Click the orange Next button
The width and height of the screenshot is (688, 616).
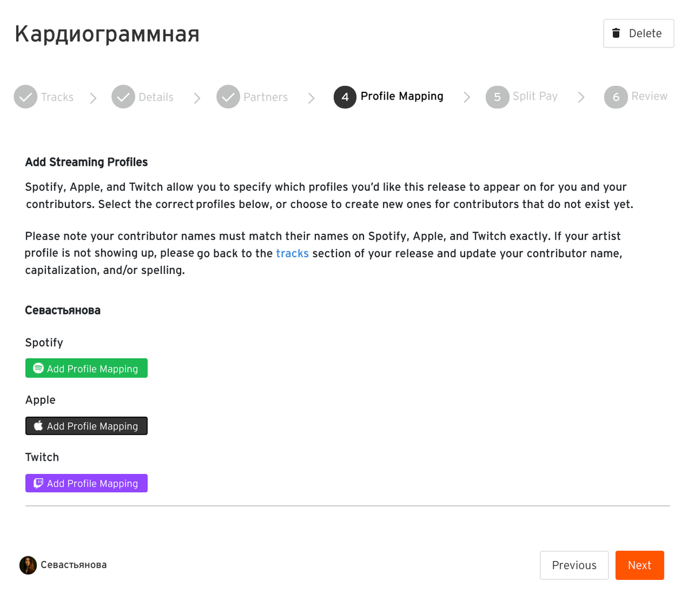(x=640, y=565)
